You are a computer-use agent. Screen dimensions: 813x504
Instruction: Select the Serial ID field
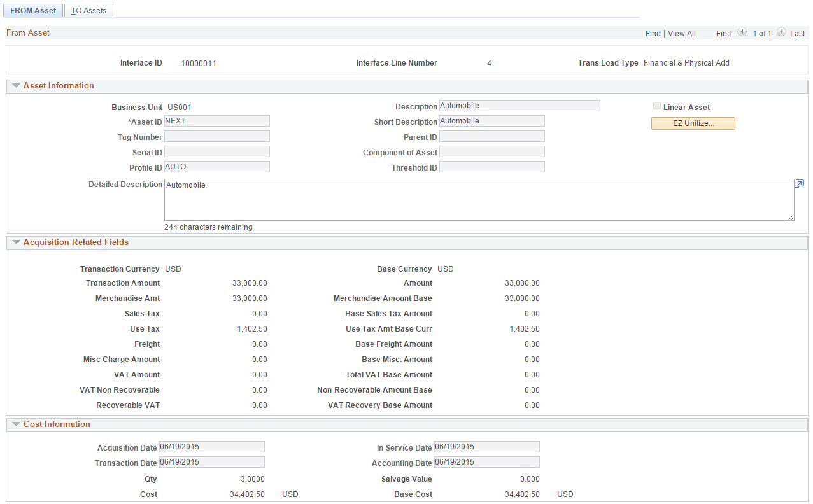click(x=216, y=151)
